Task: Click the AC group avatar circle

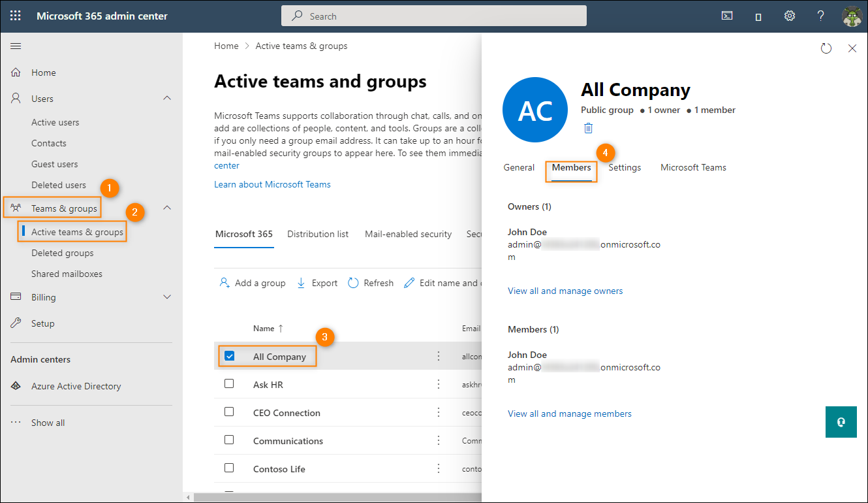Action: pyautogui.click(x=535, y=110)
